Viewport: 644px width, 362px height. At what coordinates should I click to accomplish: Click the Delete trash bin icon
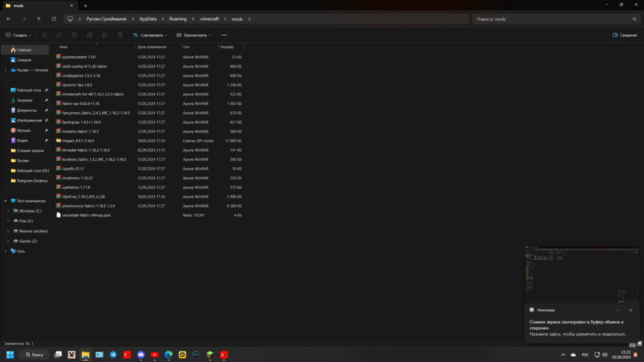click(x=120, y=35)
